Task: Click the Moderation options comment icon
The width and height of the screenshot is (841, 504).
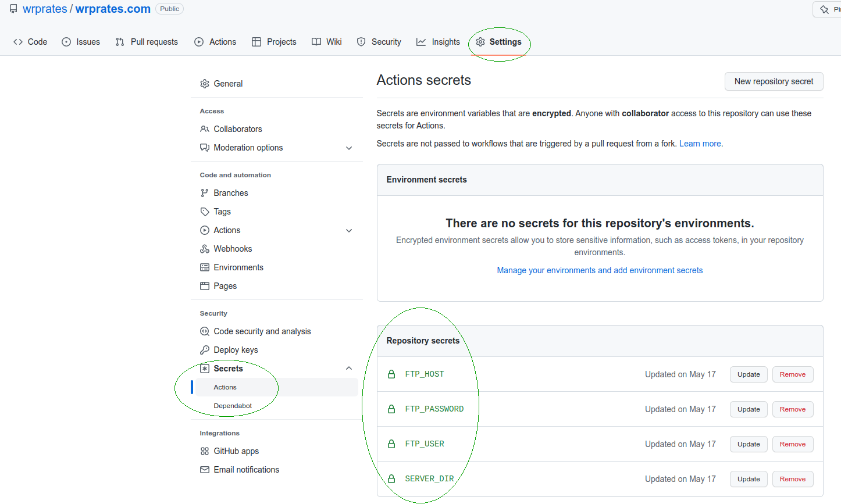Action: point(205,148)
